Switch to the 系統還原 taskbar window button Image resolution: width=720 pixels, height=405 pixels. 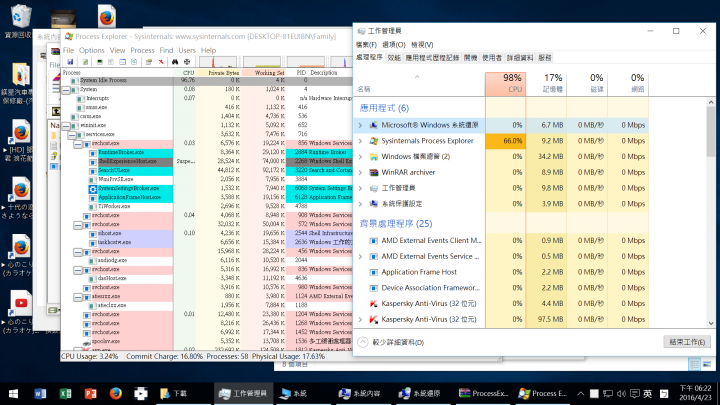422,394
